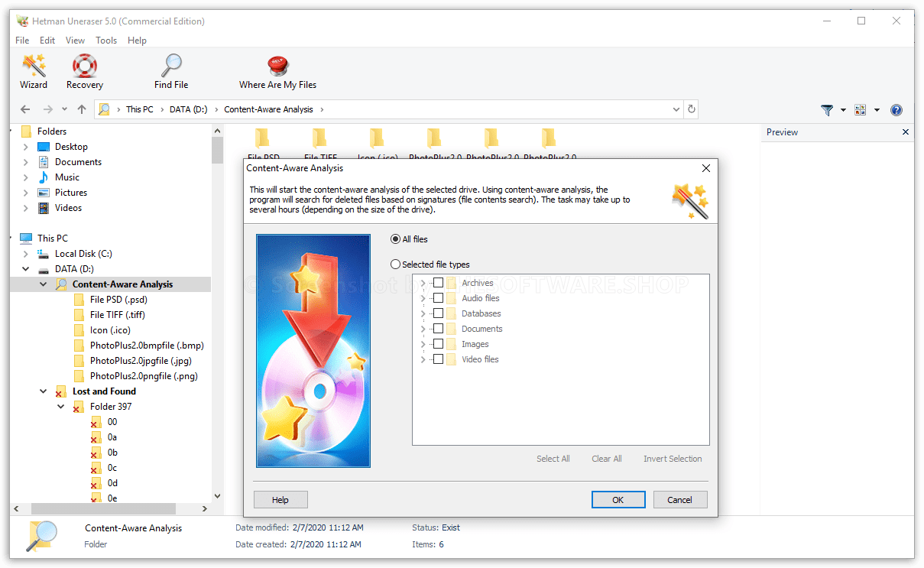Open the Edit menu
This screenshot has width=924, height=568.
[x=47, y=40]
